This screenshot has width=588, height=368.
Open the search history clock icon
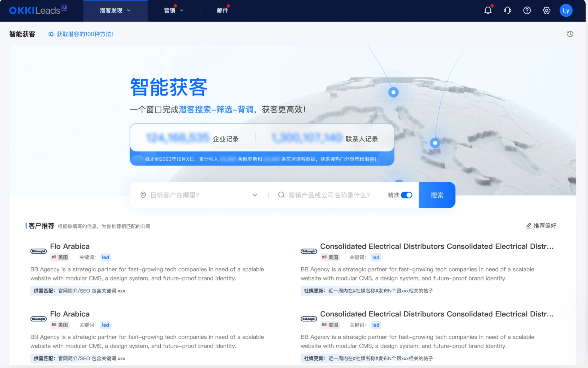click(x=570, y=34)
